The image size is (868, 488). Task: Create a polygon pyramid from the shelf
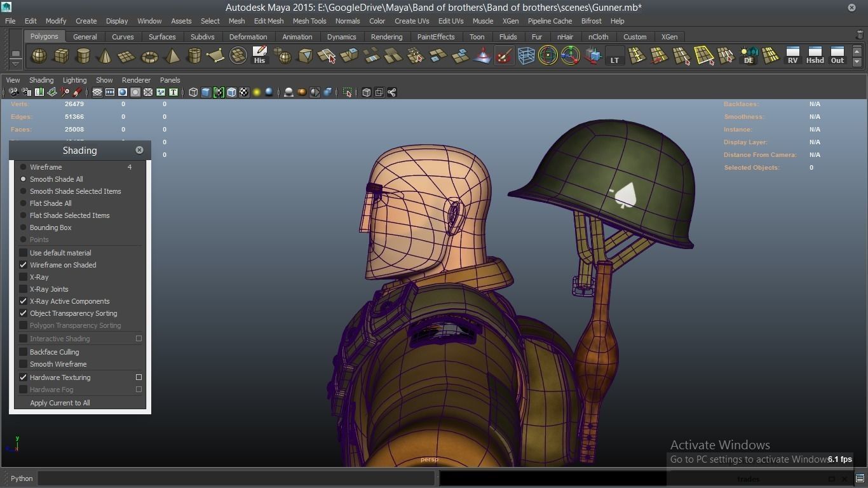coord(172,56)
